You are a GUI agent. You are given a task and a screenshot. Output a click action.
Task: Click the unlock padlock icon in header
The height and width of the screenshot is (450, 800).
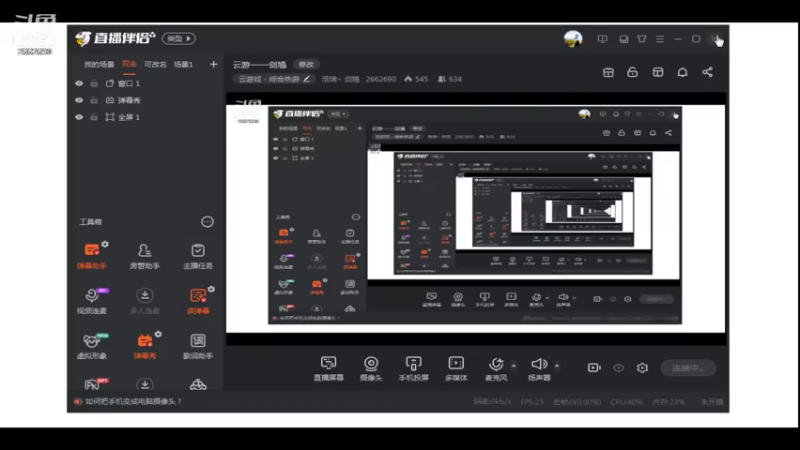tap(632, 72)
